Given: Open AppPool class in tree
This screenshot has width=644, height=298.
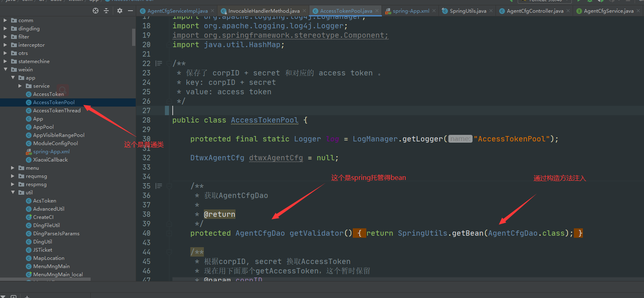Looking at the screenshot, I should point(43,127).
